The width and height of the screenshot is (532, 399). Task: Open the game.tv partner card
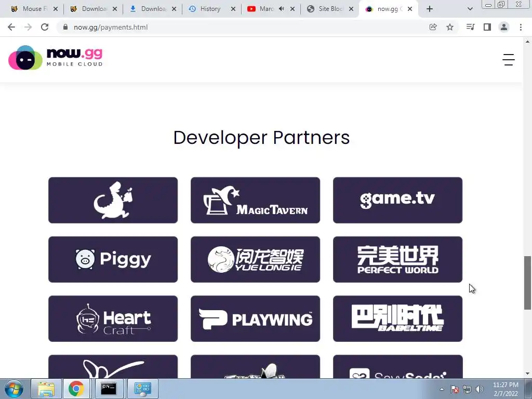click(397, 200)
